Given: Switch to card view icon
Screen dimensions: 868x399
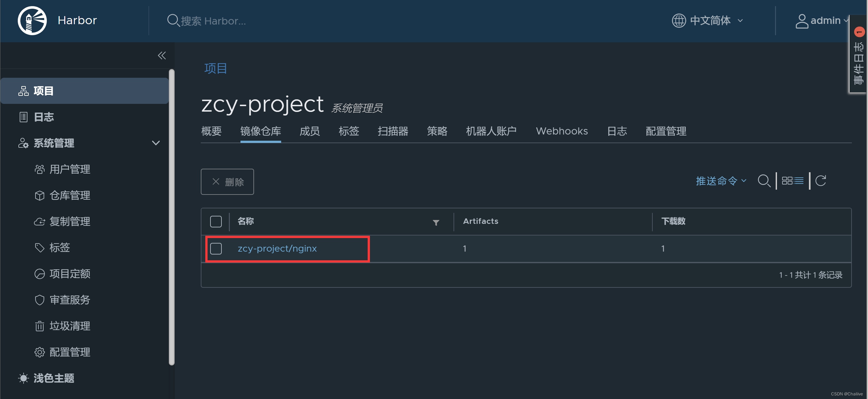Looking at the screenshot, I should [787, 181].
